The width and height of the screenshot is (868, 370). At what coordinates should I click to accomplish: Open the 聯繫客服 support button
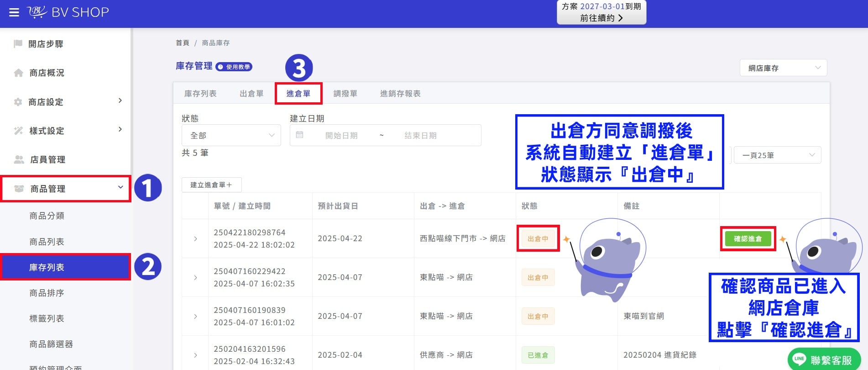[824, 359]
